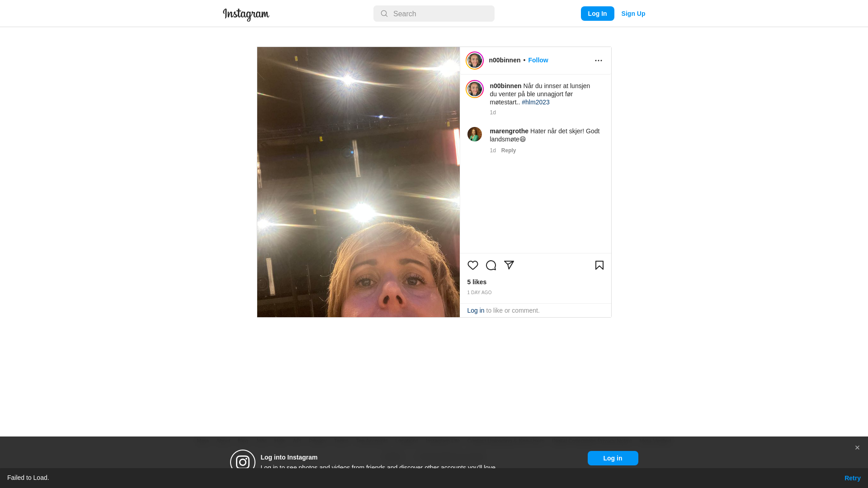This screenshot has width=868, height=488.
Task: Click the Log in button in the bottom banner
Action: [x=613, y=458]
